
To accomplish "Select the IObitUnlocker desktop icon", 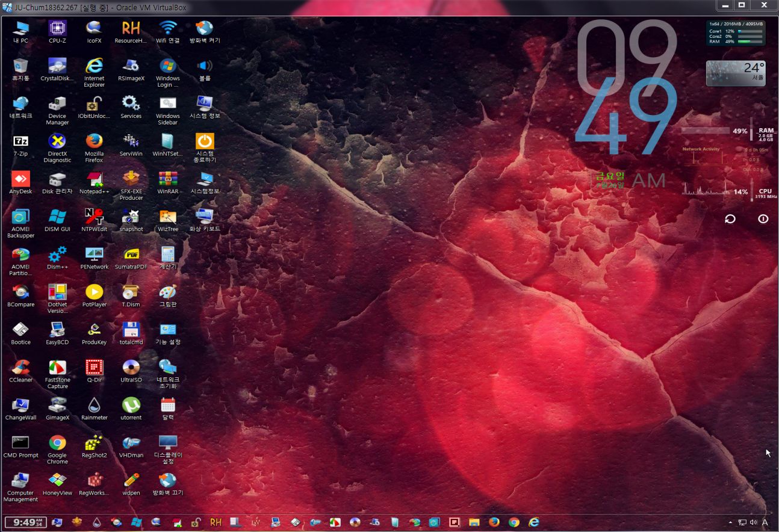I will [x=94, y=107].
